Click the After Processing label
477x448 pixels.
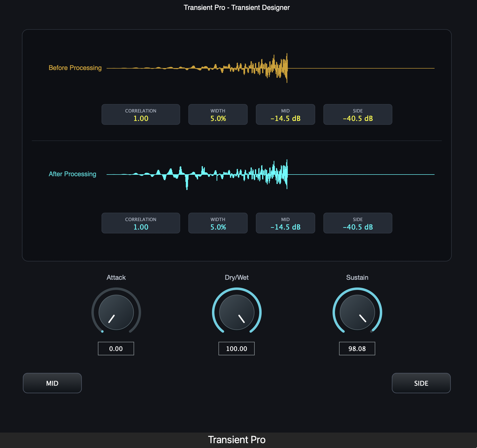tap(72, 174)
